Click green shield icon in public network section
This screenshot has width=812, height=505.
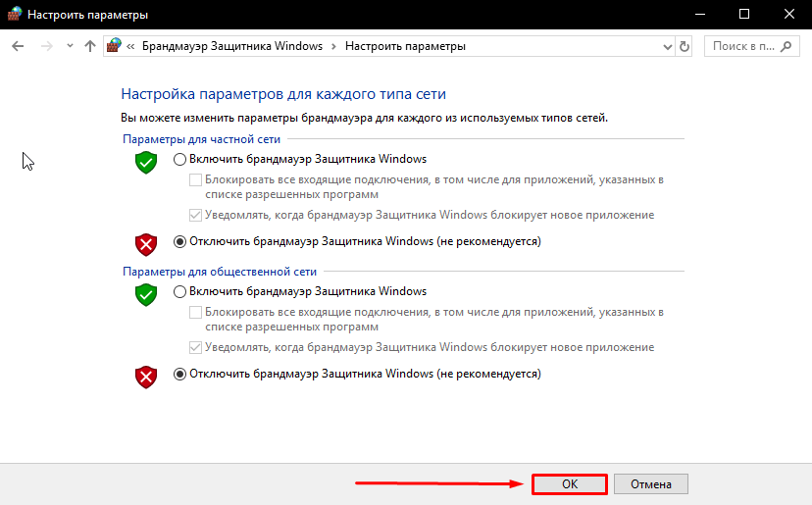(146, 295)
